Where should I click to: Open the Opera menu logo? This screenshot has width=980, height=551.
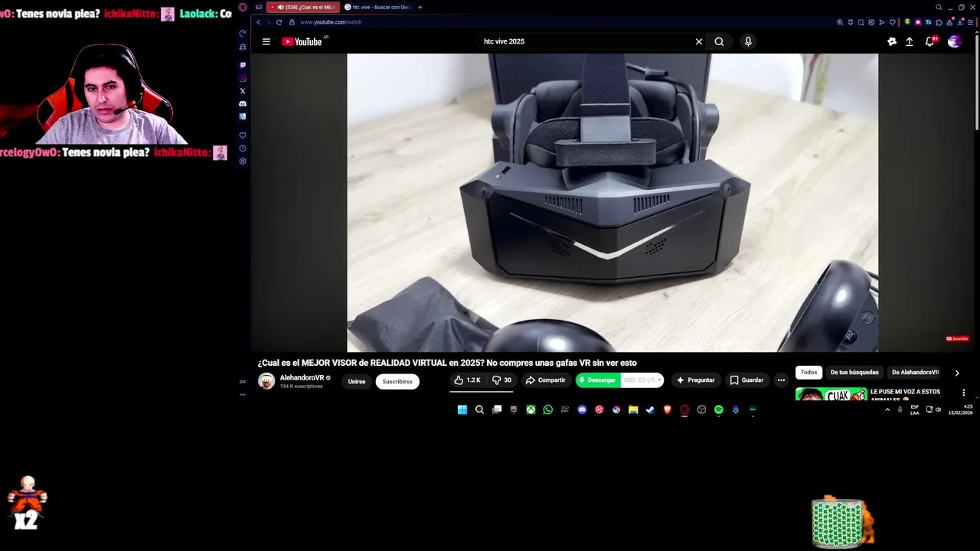[x=243, y=7]
